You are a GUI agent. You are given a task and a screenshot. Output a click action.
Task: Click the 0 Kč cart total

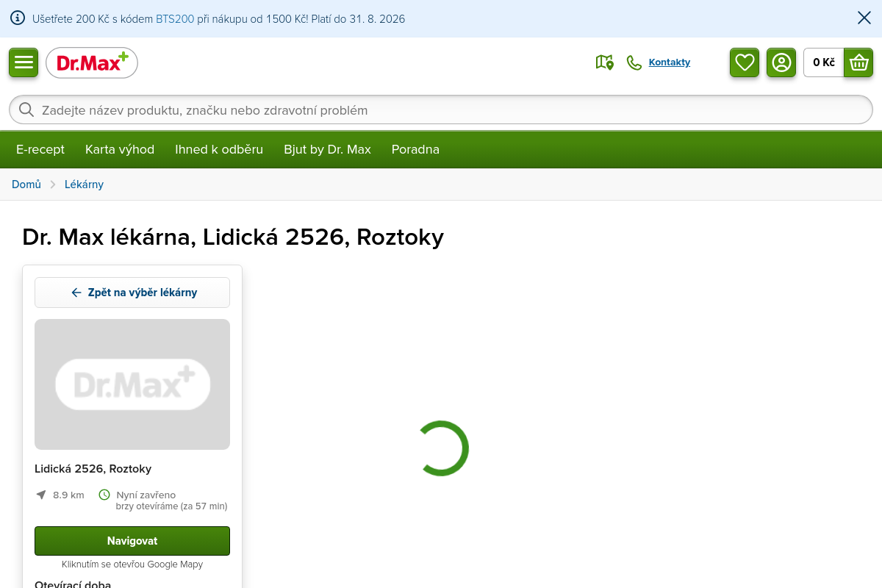click(824, 62)
